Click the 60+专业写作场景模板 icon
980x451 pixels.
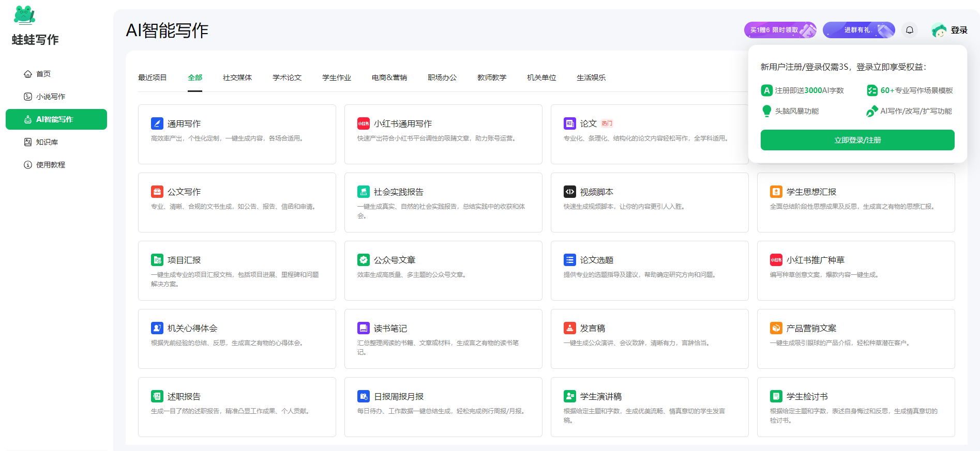(x=872, y=90)
